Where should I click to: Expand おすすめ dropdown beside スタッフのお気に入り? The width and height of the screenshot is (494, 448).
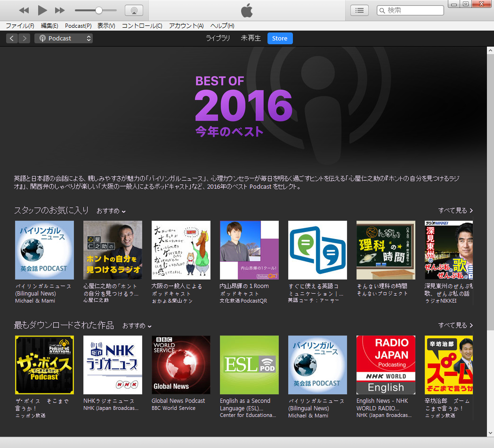pos(111,211)
